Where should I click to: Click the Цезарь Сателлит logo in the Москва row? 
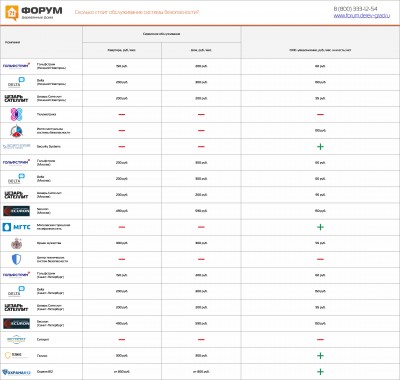tap(16, 195)
